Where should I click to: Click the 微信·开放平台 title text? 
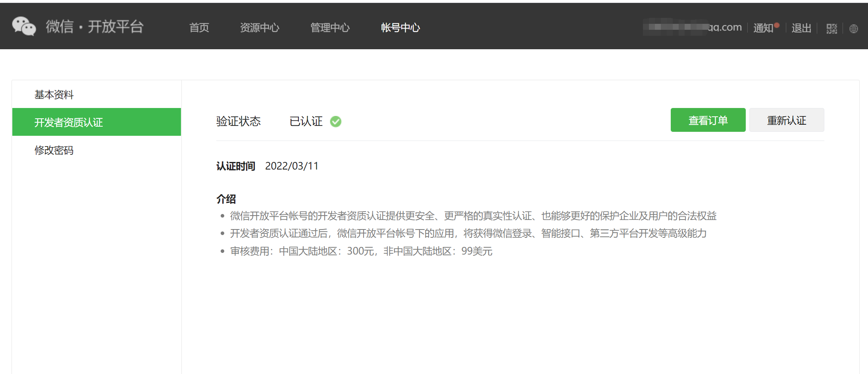(x=94, y=27)
